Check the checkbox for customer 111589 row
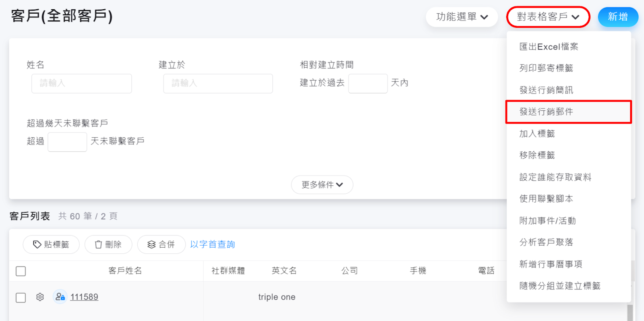644x321 pixels. [x=21, y=298]
